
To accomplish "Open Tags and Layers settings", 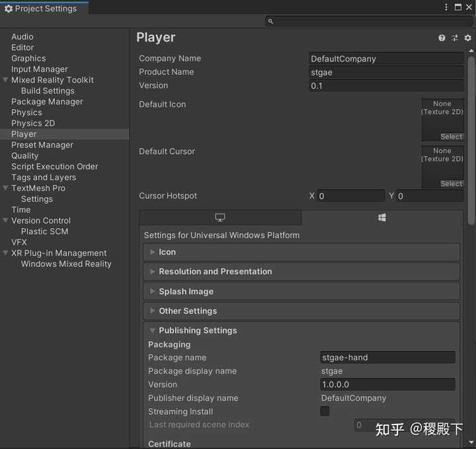I will pos(44,177).
